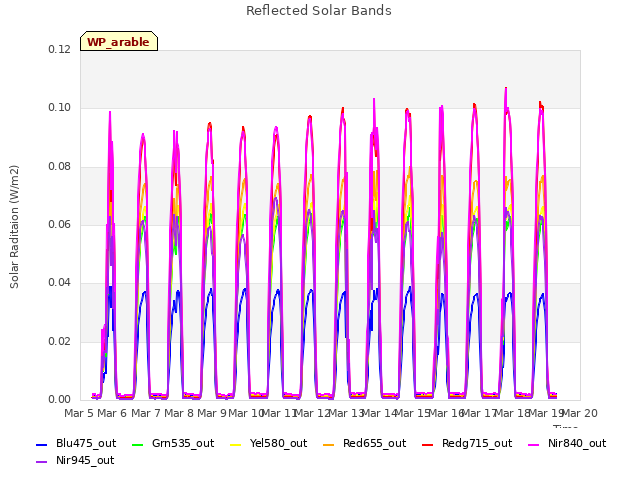
Task: Click the 0.00 y-axis tick label
Action: [60, 399]
